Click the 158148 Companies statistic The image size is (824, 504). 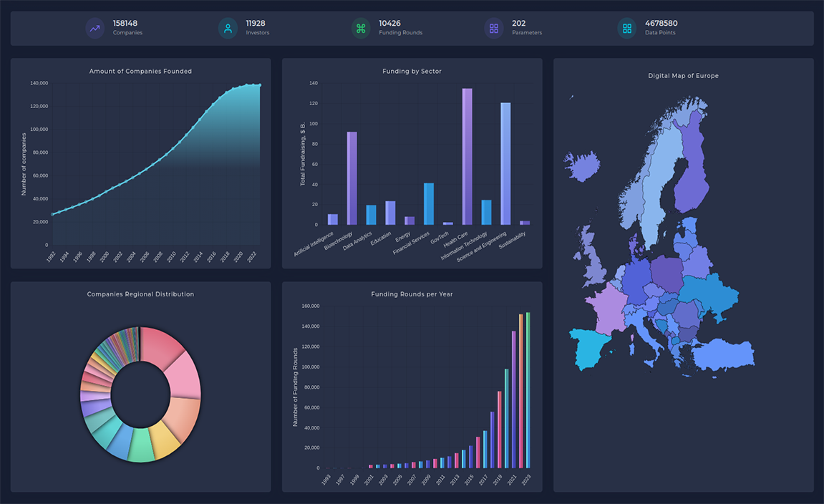tap(127, 28)
